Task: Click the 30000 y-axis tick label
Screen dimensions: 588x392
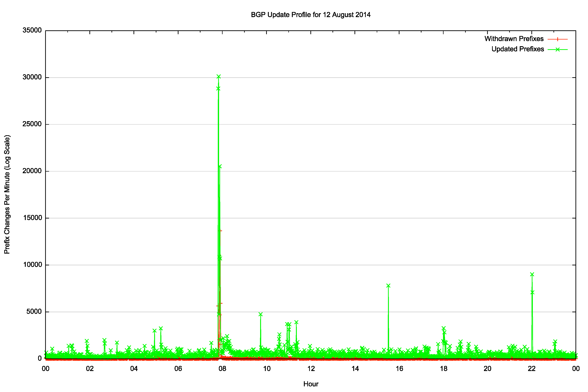Action: 32,77
